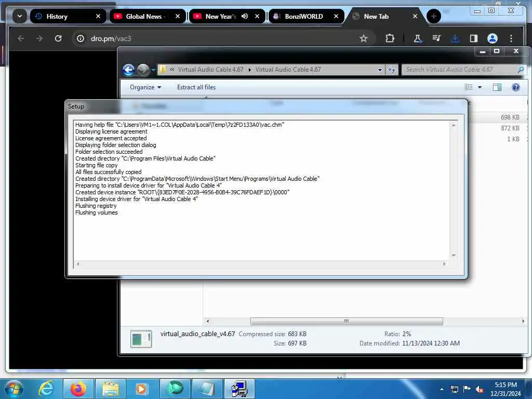Mute audio on New Year's tab
The height and width of the screenshot is (399, 532).
coord(245,16)
